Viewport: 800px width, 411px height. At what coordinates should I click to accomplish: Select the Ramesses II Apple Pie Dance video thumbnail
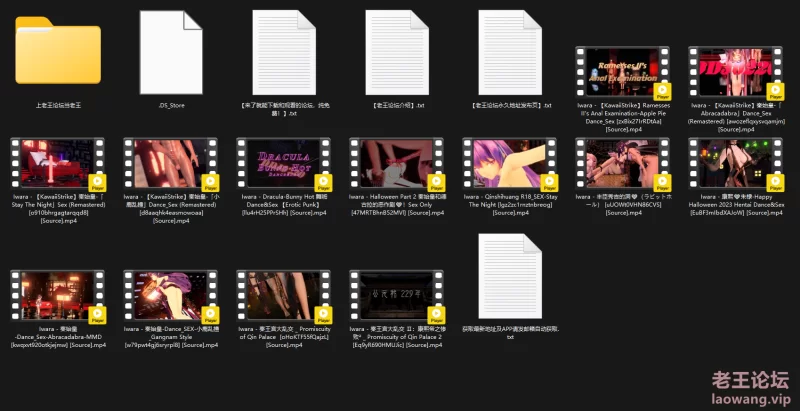tap(622, 72)
